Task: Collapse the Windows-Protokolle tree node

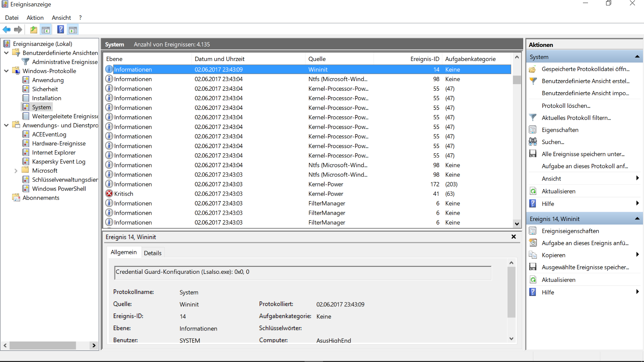Action: (6, 71)
